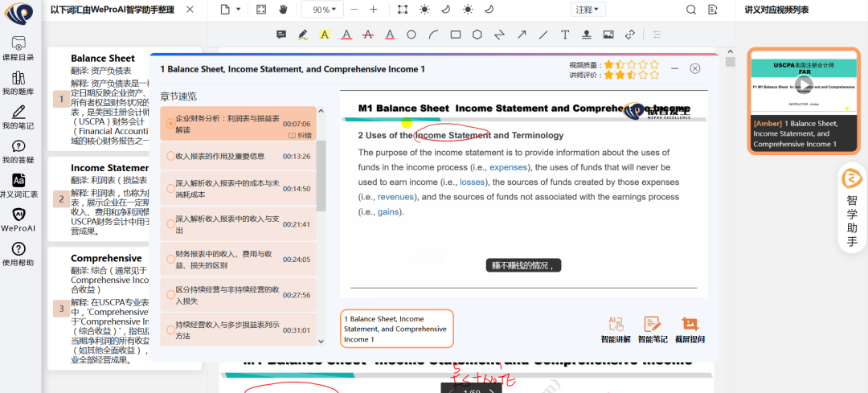Select the straight line tool
Image resolution: width=868 pixels, height=393 pixels.
[x=543, y=35]
